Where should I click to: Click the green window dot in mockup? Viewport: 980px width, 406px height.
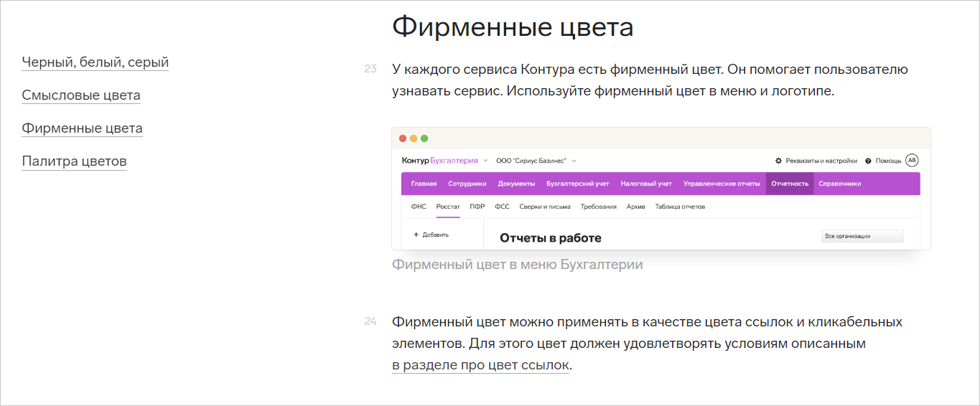point(424,138)
